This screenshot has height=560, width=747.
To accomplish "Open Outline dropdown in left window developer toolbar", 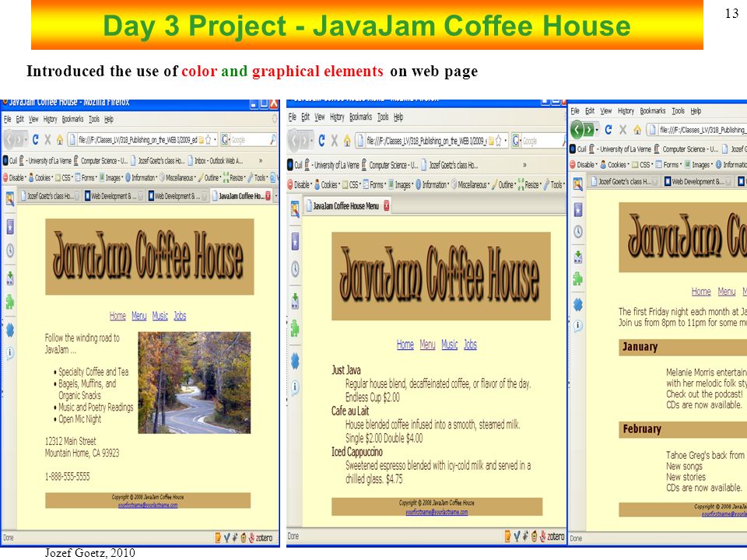I will (x=209, y=177).
